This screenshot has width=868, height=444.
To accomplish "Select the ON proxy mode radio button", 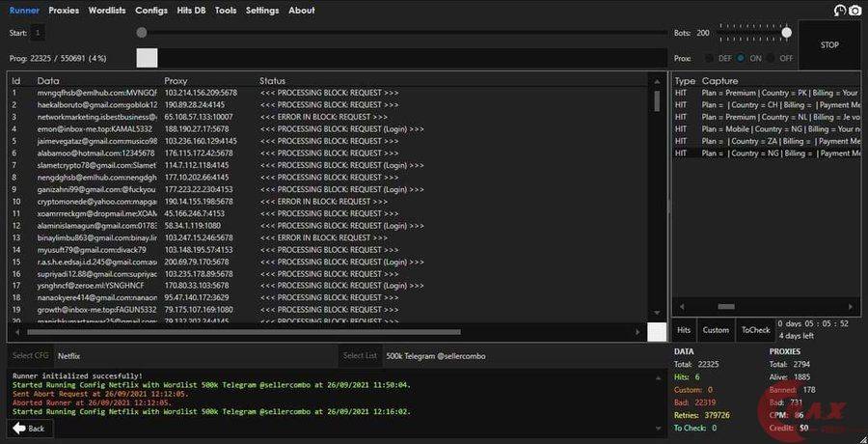I will (741, 58).
